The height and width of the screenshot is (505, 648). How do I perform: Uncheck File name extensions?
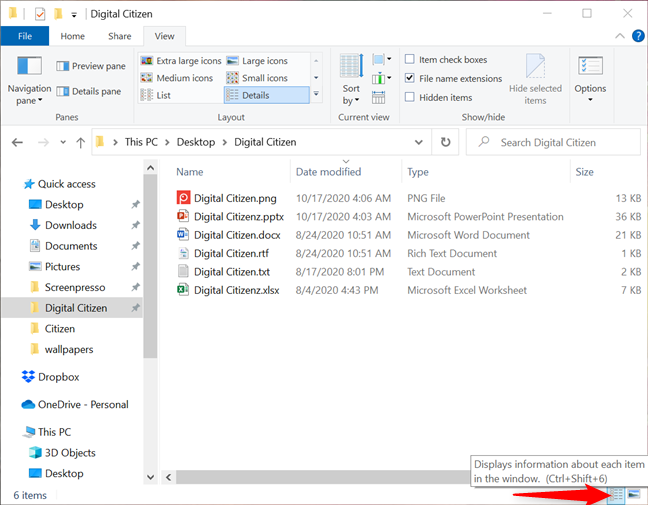(410, 78)
